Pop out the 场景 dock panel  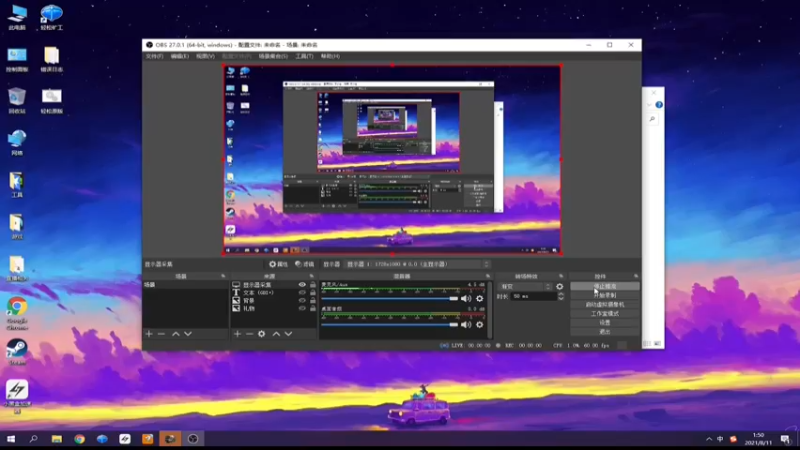pos(223,276)
